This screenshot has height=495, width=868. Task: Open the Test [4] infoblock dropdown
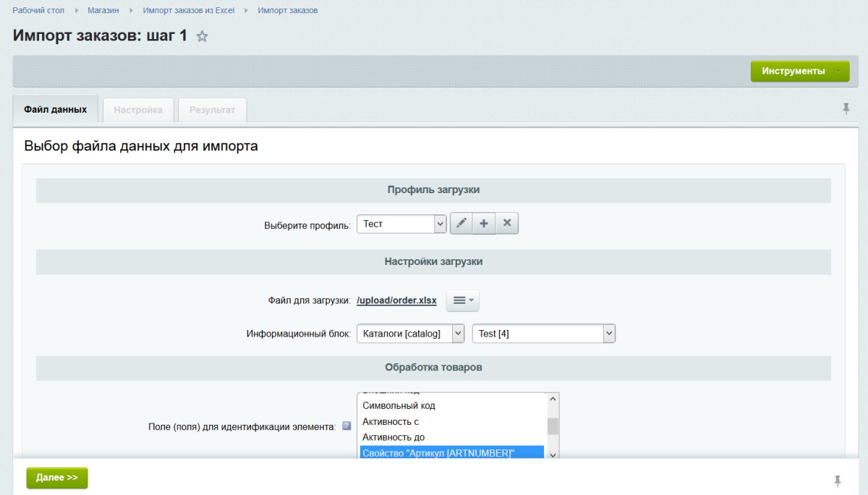543,334
